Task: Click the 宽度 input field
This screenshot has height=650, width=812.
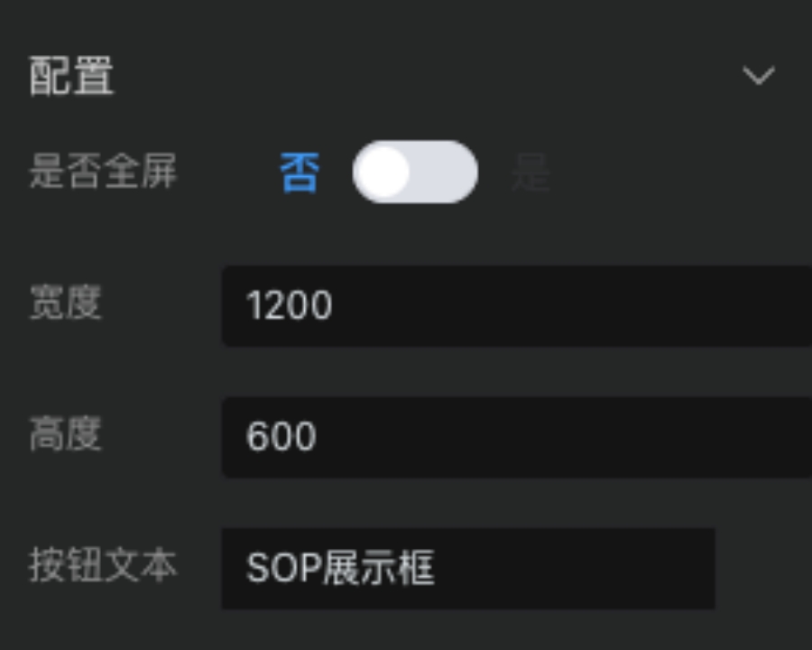Action: [516, 306]
